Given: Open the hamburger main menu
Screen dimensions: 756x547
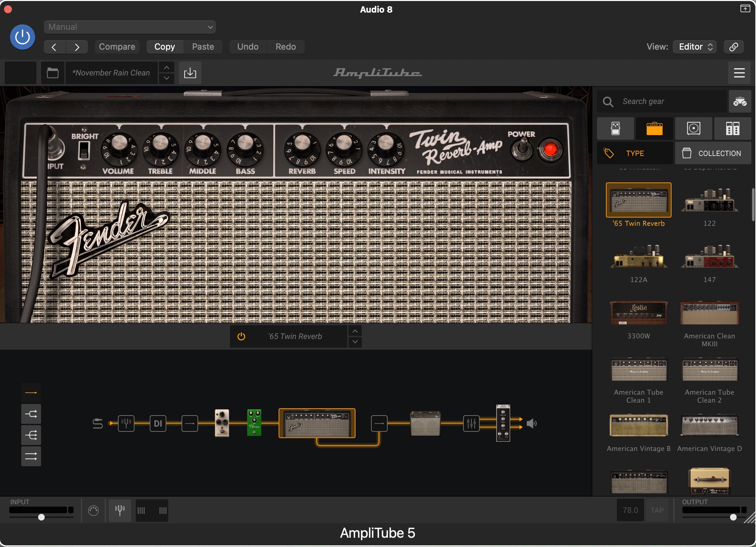Looking at the screenshot, I should click(x=739, y=73).
